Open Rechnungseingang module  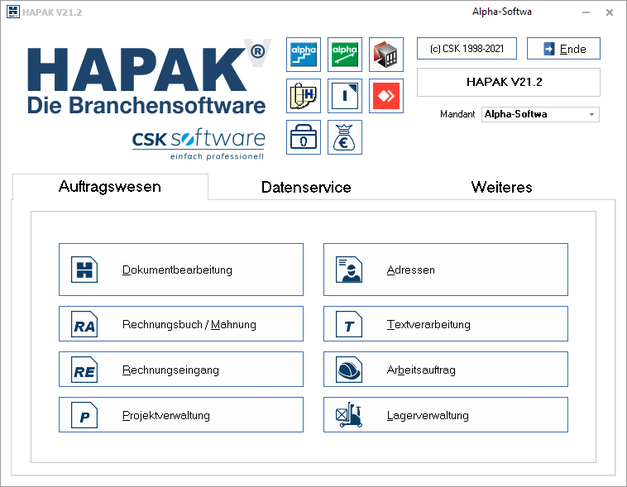pos(181,369)
